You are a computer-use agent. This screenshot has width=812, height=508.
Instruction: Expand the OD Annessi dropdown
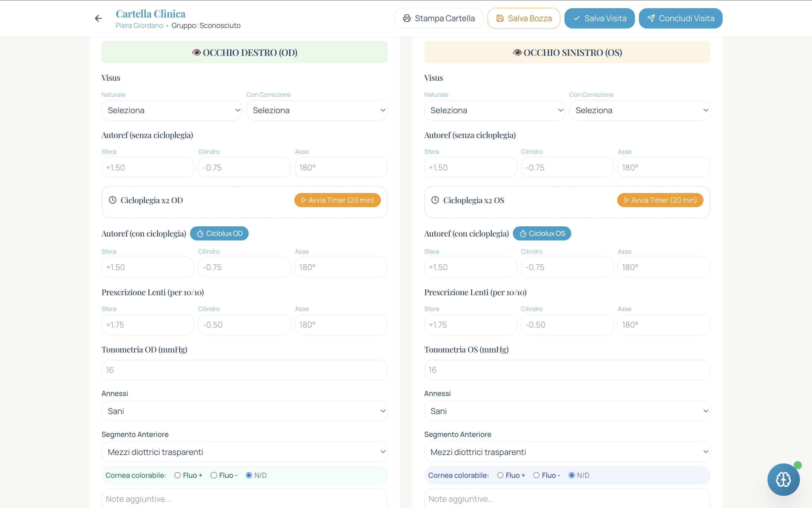[244, 411]
